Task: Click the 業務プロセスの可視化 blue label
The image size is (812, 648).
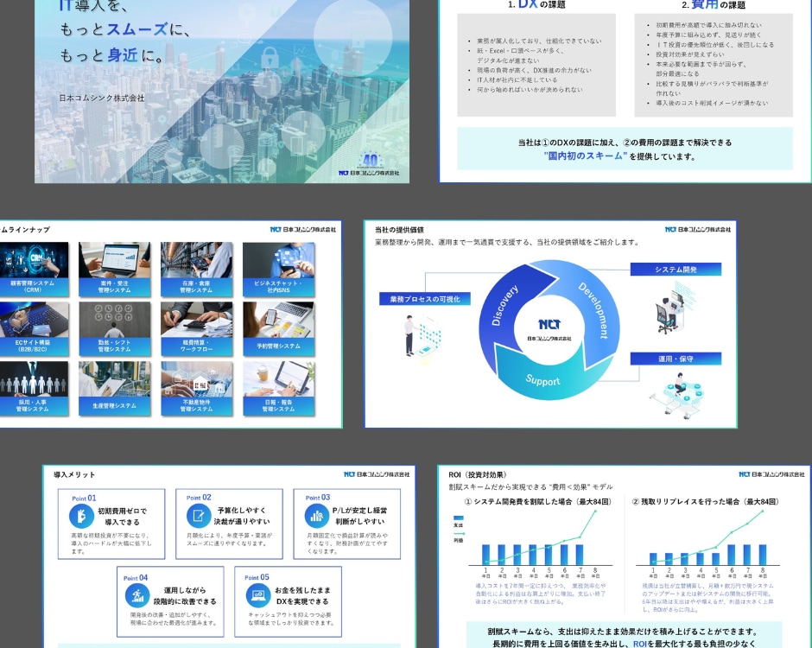Action: pos(425,299)
